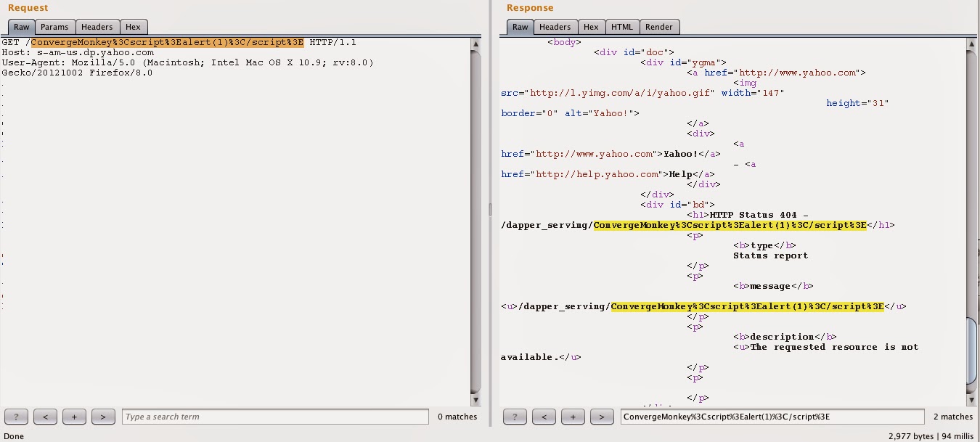Image resolution: width=980 pixels, height=442 pixels.
Task: Open the Response Headers tab
Action: (x=555, y=27)
